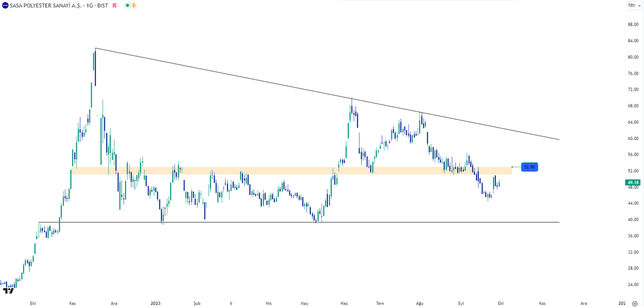Screen dimensions: 644x307
Task: Open chart settings gear icon at bottom right
Action: point(634,303)
